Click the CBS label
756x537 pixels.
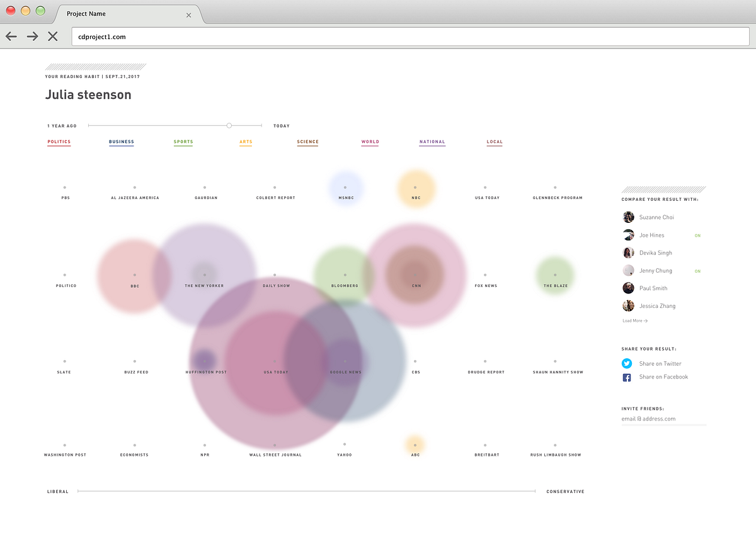point(416,372)
